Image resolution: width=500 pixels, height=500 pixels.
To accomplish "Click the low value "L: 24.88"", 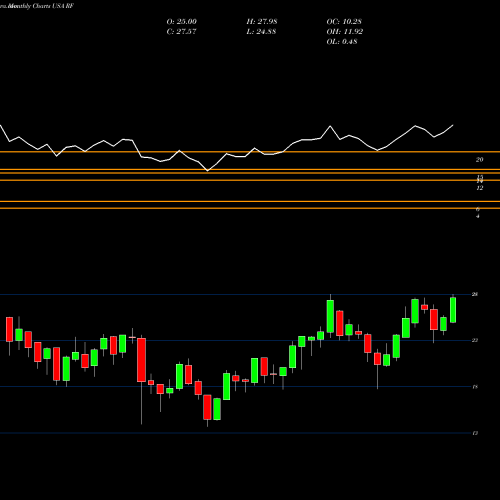I will (x=261, y=32).
